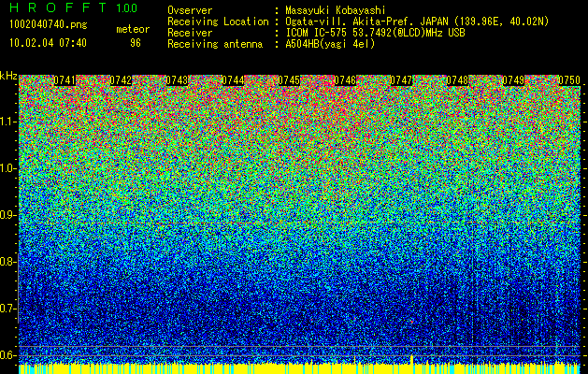
Task: Click the date 10.02.04 07:40
Action: tap(48, 42)
